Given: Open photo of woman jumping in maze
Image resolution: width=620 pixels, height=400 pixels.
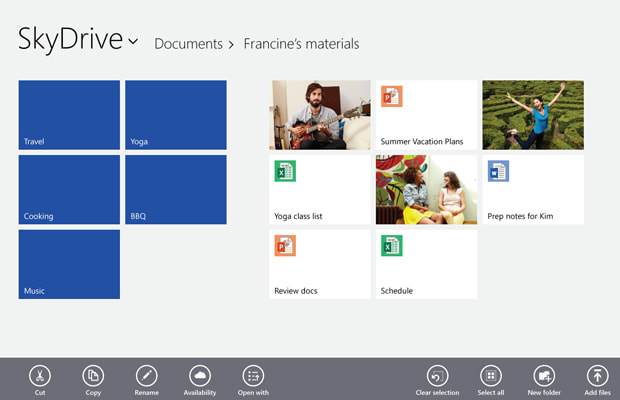Looking at the screenshot, I should point(533,115).
